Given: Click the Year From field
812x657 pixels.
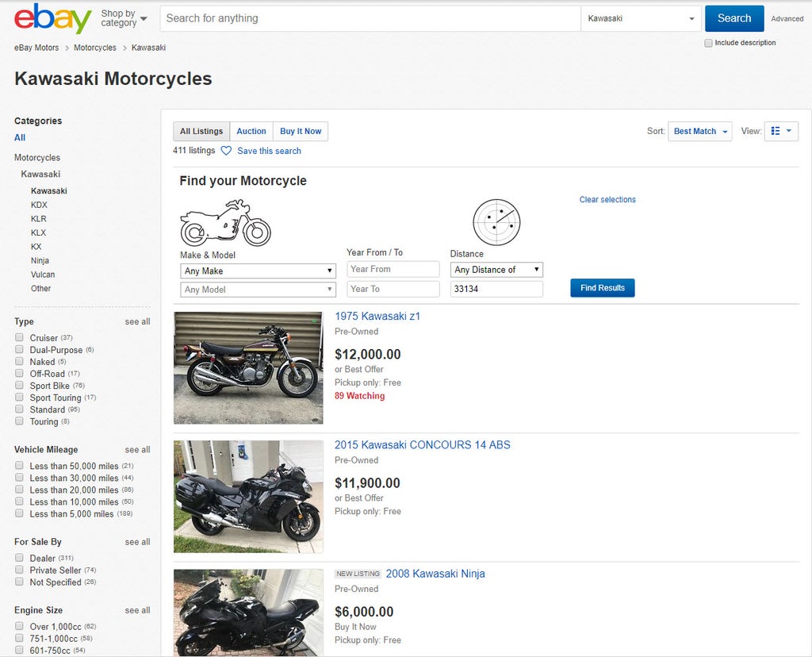Looking at the screenshot, I should [393, 269].
